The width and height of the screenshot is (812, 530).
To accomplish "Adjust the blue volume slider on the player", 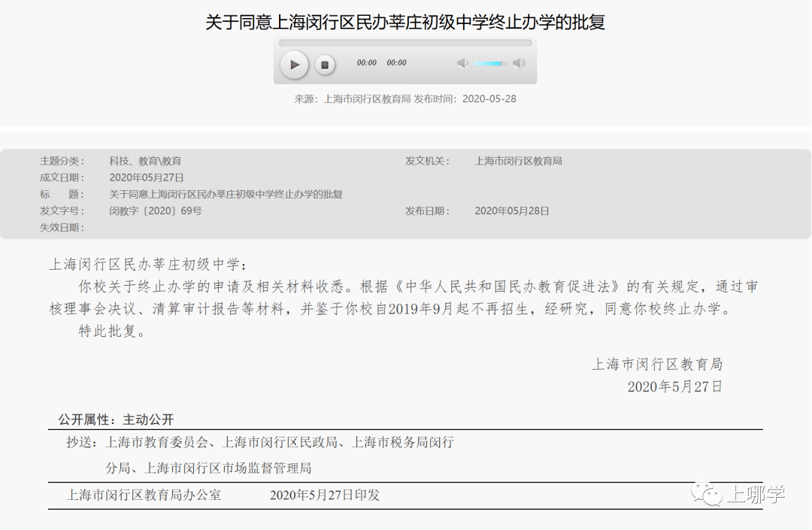I will click(491, 63).
